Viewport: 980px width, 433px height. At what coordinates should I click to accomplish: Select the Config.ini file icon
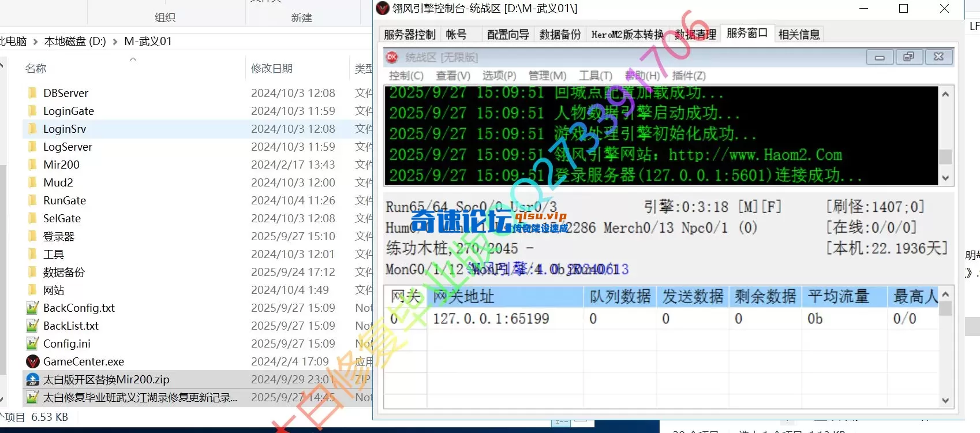point(32,344)
